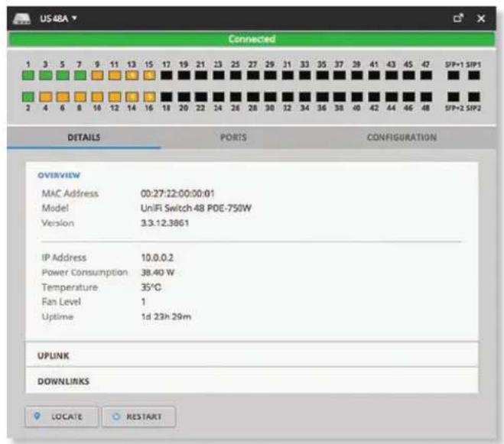
Task: Click MAC address value 00:27:22:00:00:01
Action: pos(177,193)
